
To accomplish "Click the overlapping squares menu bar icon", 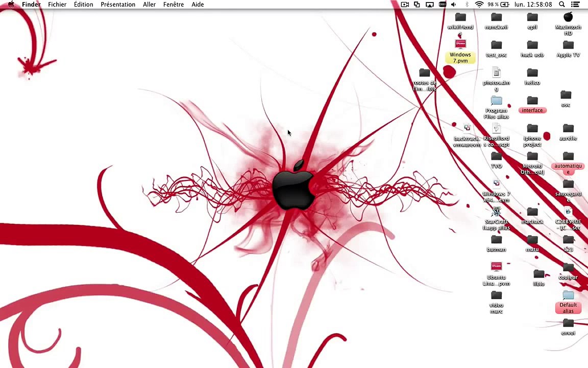I will pyautogui.click(x=417, y=5).
